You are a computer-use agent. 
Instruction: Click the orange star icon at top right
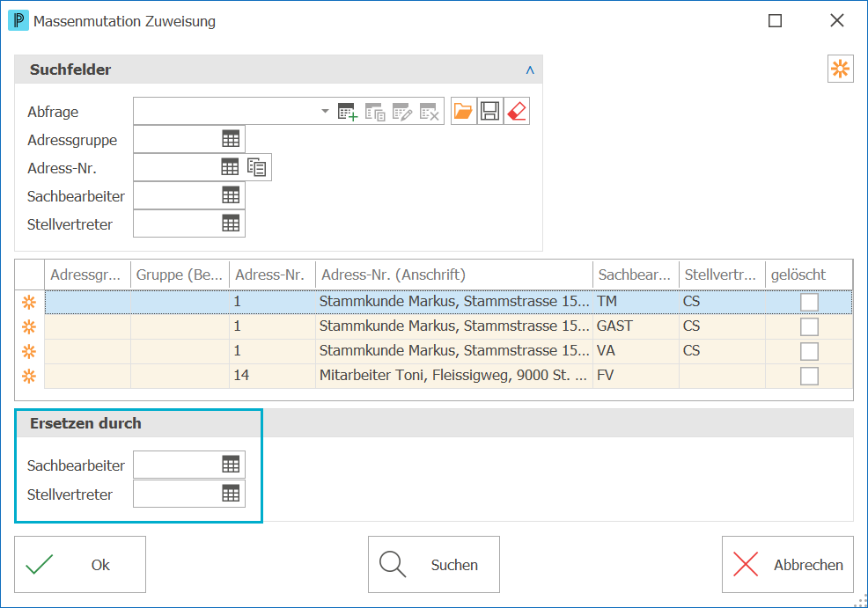(x=841, y=69)
